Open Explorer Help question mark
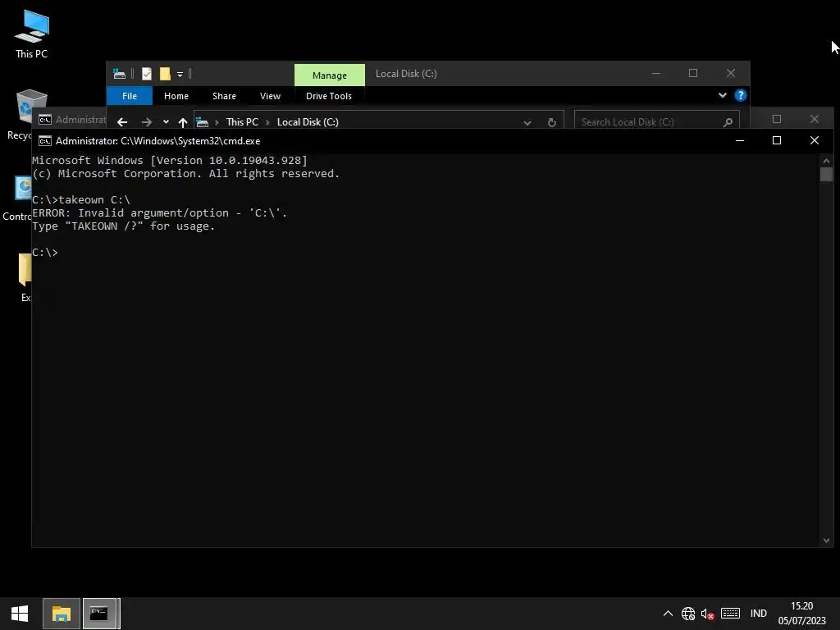The height and width of the screenshot is (630, 840). 741,95
